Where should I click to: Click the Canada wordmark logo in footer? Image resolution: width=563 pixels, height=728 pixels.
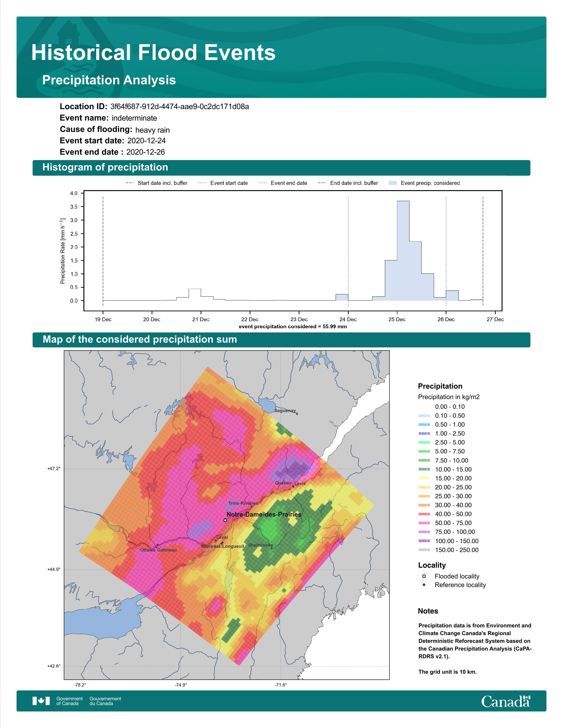(x=506, y=701)
